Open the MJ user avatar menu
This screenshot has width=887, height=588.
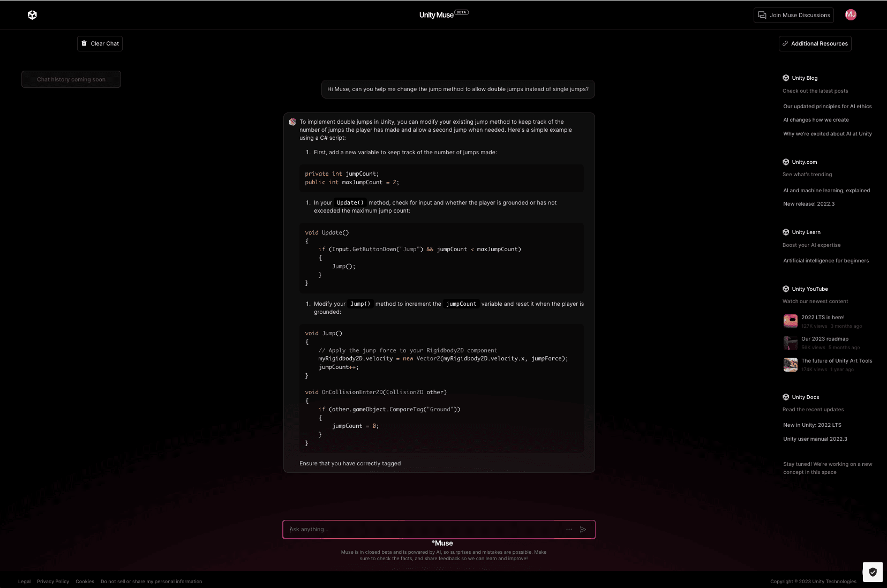click(x=851, y=15)
